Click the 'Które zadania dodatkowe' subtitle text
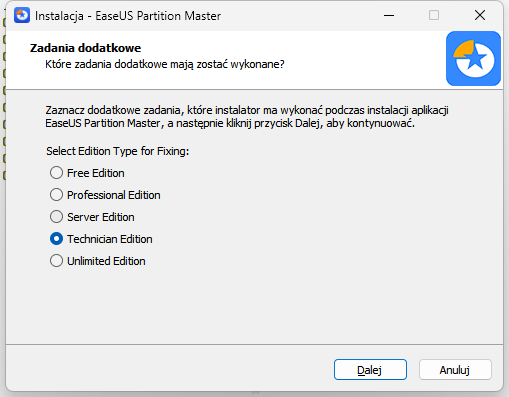509x397 pixels. click(165, 64)
